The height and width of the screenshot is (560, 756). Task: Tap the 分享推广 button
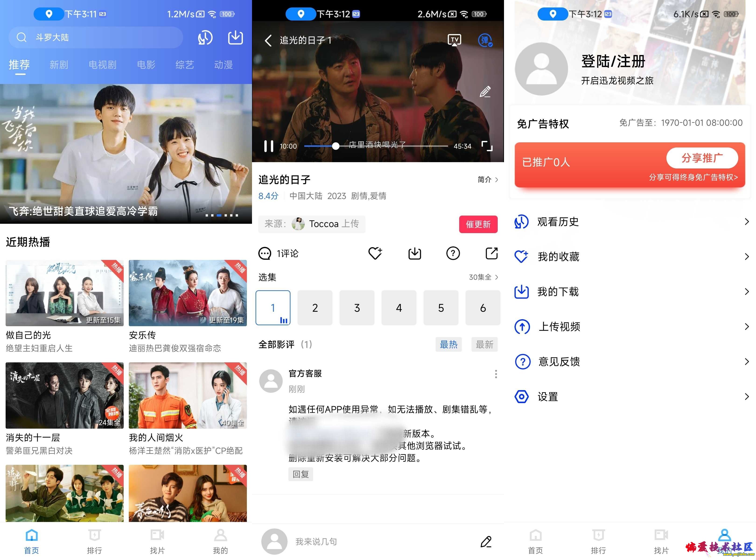click(x=702, y=158)
